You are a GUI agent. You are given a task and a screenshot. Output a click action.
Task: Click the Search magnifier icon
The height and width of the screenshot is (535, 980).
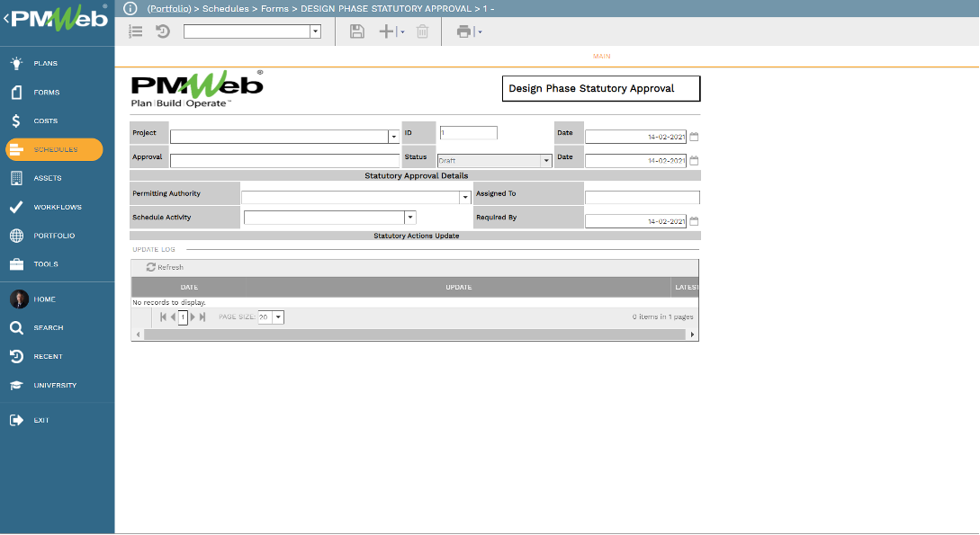pyautogui.click(x=17, y=327)
